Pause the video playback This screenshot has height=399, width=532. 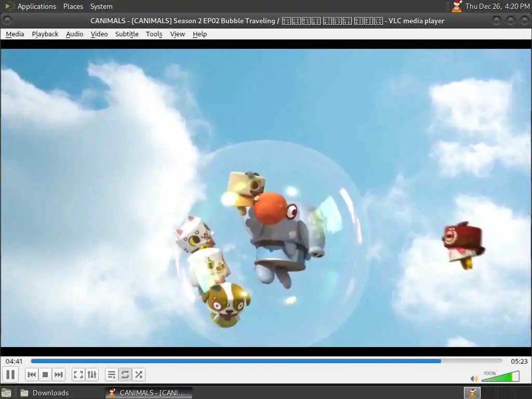pyautogui.click(x=10, y=375)
